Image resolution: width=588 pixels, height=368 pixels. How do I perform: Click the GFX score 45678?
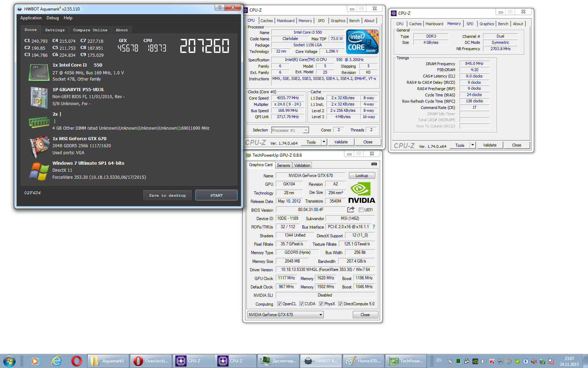click(128, 48)
